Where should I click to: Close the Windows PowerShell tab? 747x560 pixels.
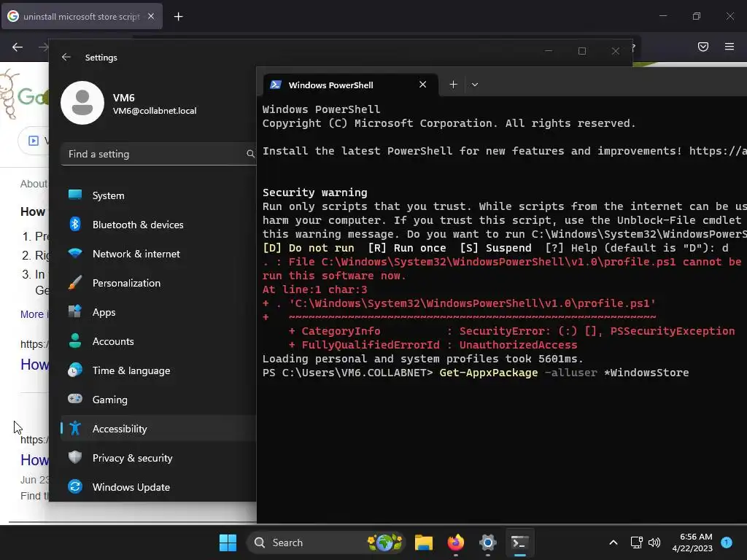coord(422,85)
